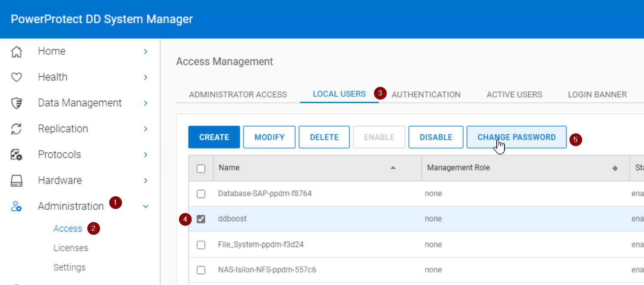The image size is (644, 285).
Task: Click the Protocols gear icon
Action: (x=16, y=155)
